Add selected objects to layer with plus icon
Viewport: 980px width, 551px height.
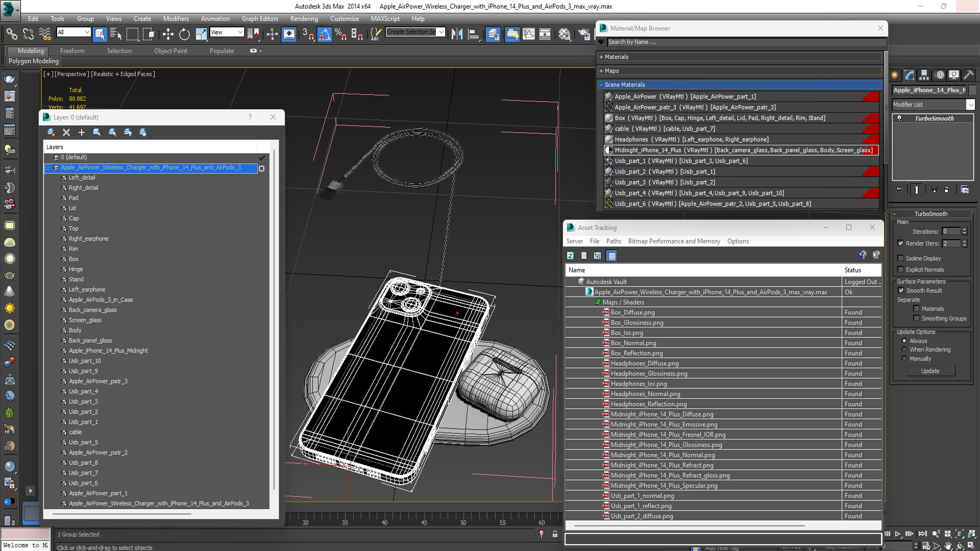coord(82,132)
